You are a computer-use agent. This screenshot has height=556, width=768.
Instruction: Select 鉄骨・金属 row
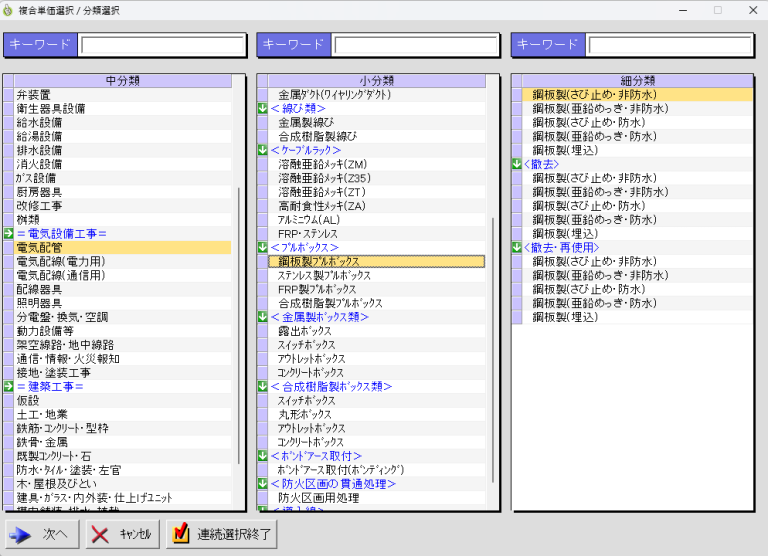pyautogui.click(x=122, y=442)
